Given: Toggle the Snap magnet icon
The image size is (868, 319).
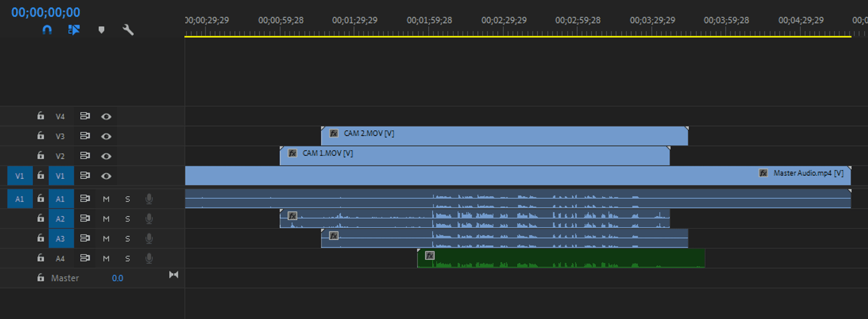Looking at the screenshot, I should coord(47,30).
